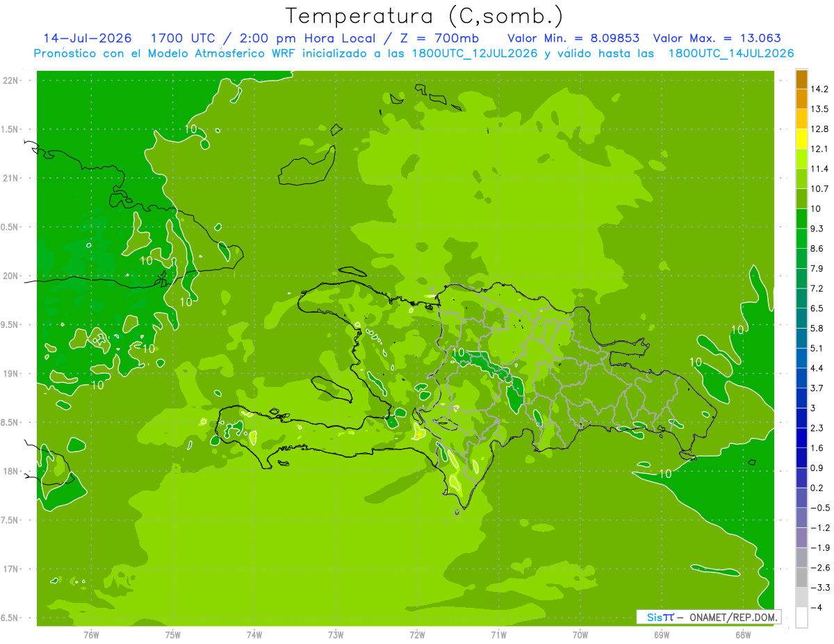
Task: Click the colorbar value '3.7'
Action: (x=817, y=388)
